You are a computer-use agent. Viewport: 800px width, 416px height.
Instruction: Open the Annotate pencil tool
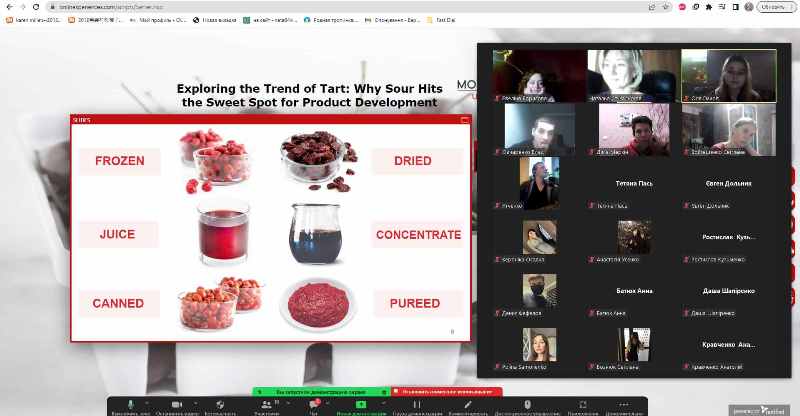468,405
